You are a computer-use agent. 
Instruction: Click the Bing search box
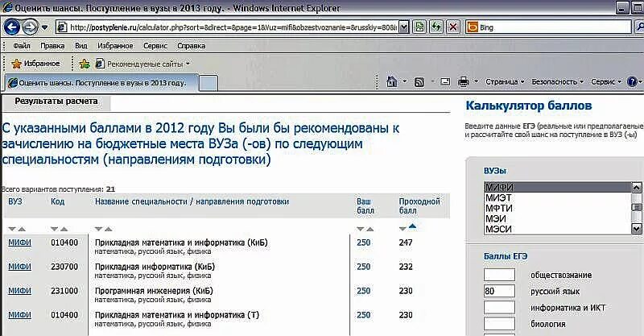tap(549, 27)
